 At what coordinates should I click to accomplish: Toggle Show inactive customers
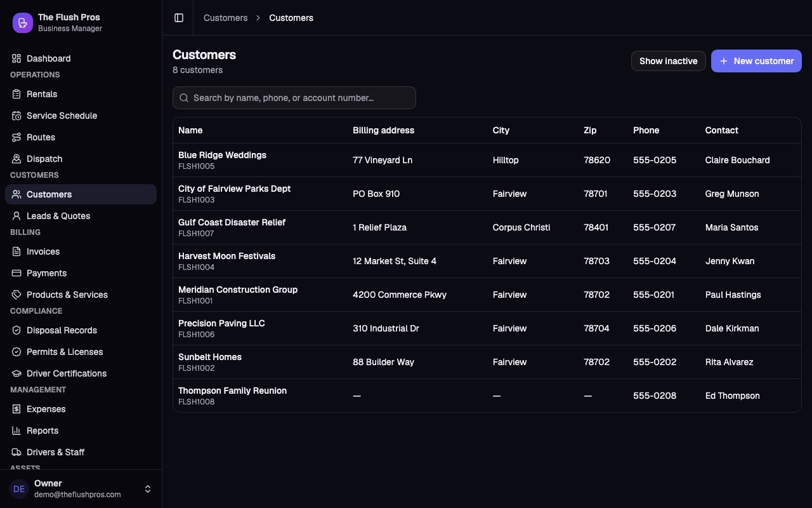click(668, 61)
